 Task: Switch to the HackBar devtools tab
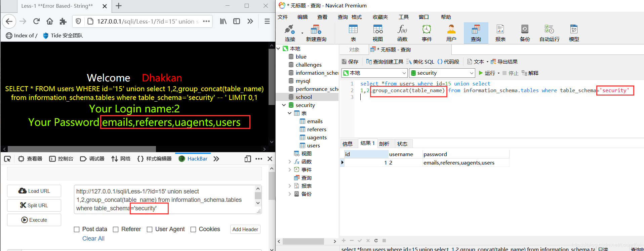tap(193, 159)
